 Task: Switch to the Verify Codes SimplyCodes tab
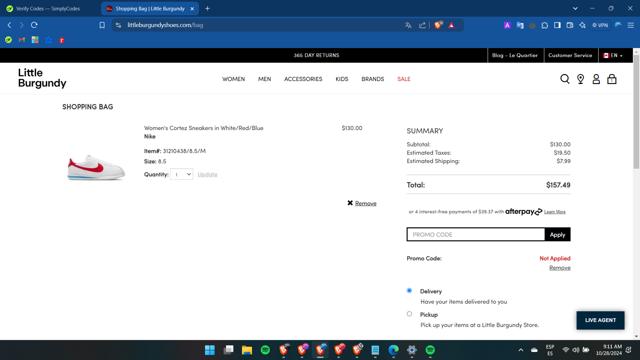click(x=48, y=9)
